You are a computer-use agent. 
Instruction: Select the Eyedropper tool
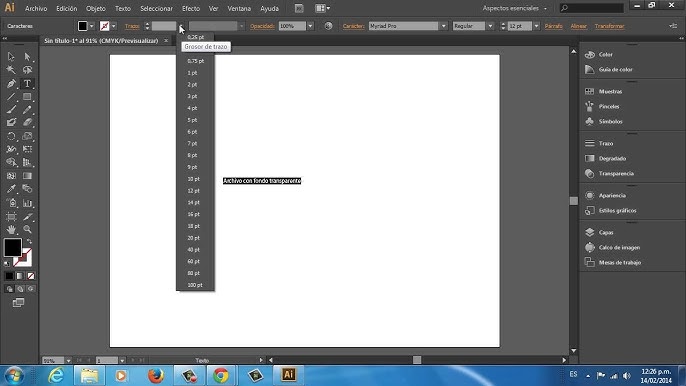click(x=11, y=189)
